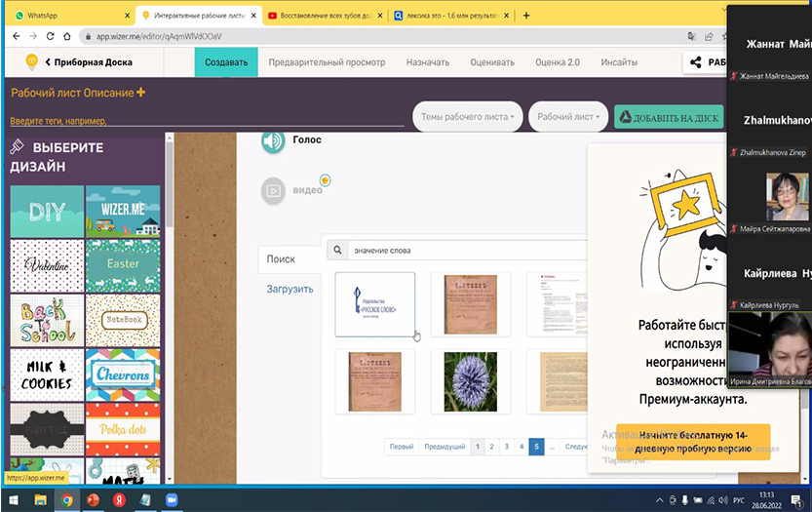Open new browser tab with plus icon
812x512 pixels.
[x=526, y=16]
